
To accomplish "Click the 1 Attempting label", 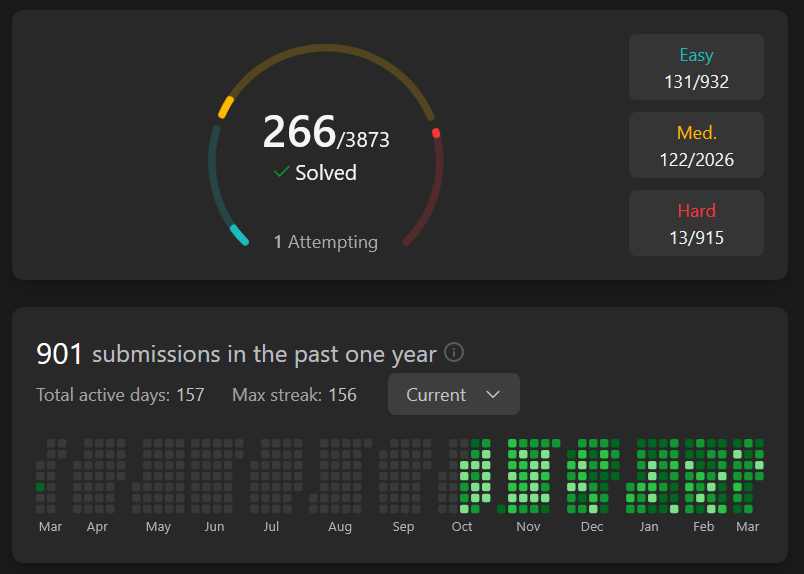I will (326, 242).
